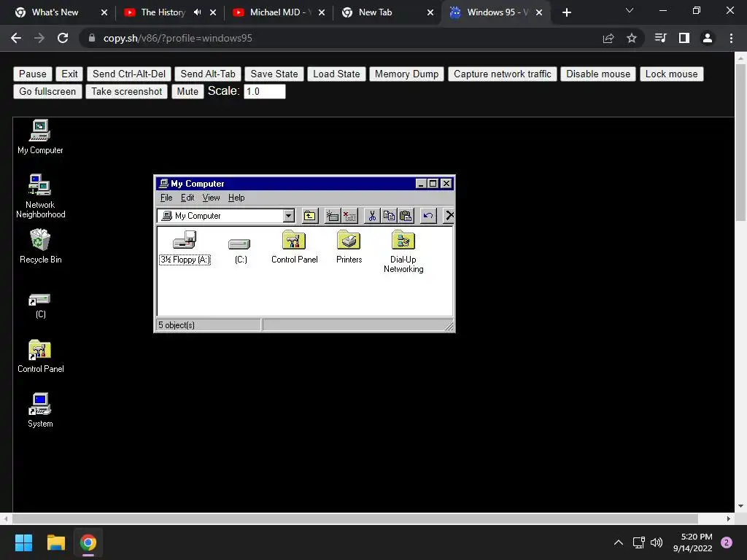Click the share page icon in address bar

[x=608, y=38]
